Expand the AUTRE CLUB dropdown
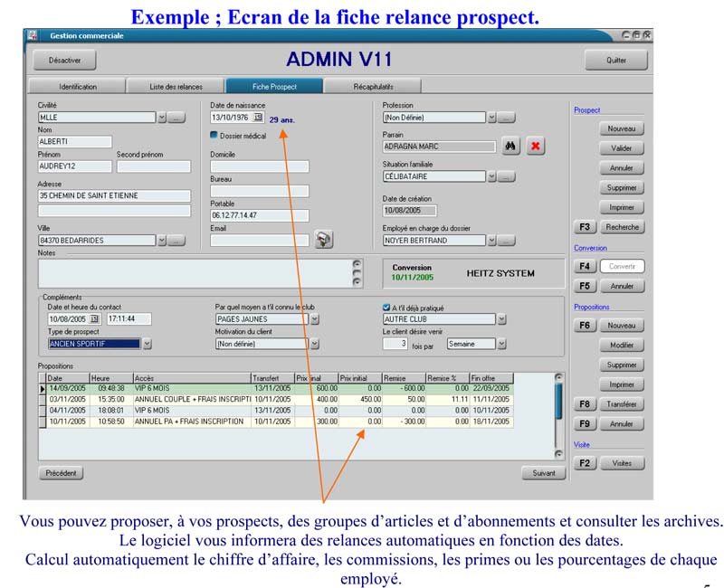 [502, 319]
